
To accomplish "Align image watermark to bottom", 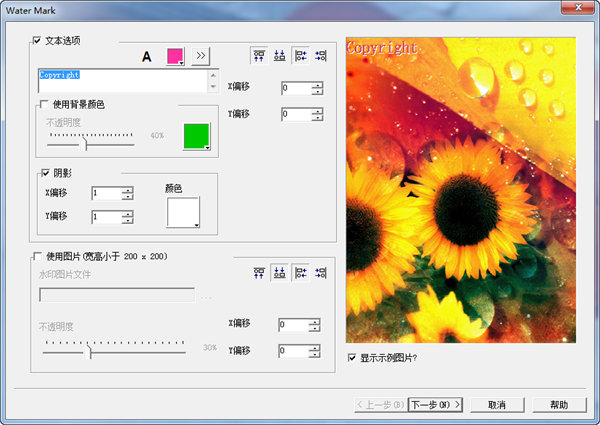I will 279,273.
